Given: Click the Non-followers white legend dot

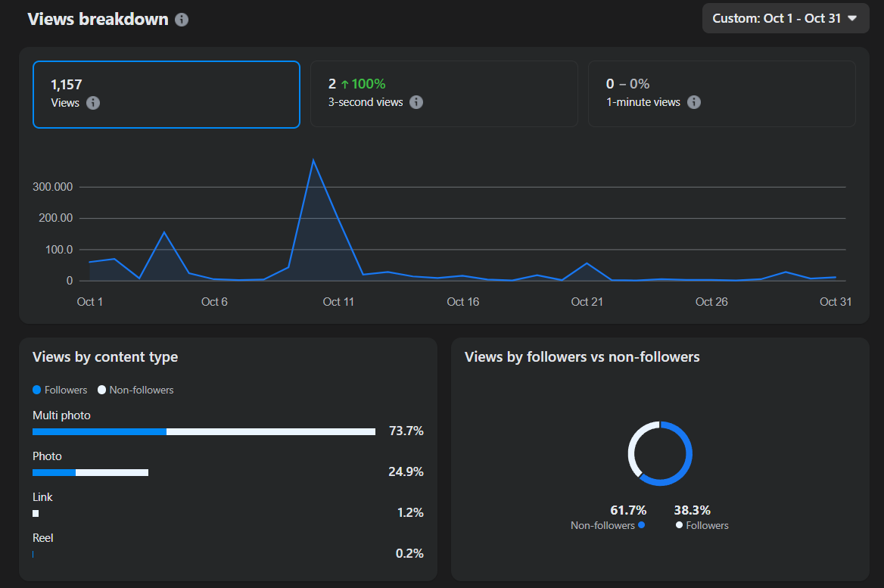Looking at the screenshot, I should click(102, 390).
